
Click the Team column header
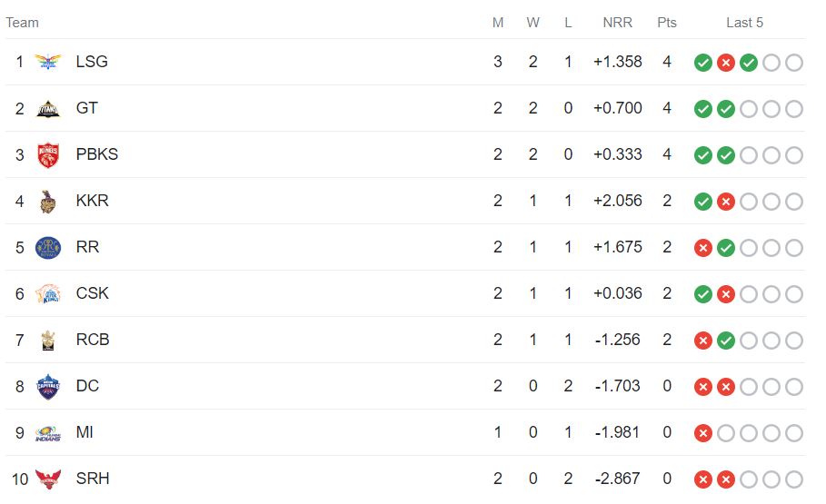[x=22, y=23]
